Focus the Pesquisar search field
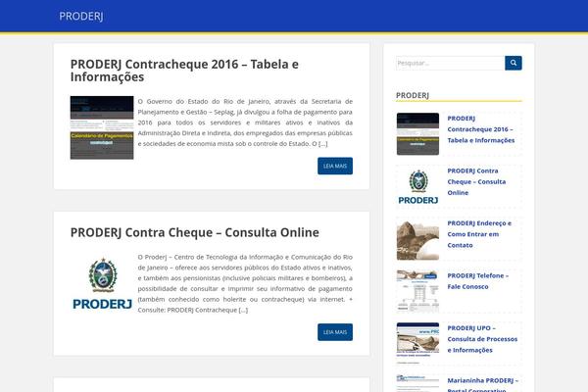Screen dimensions: 588x392 point(451,63)
